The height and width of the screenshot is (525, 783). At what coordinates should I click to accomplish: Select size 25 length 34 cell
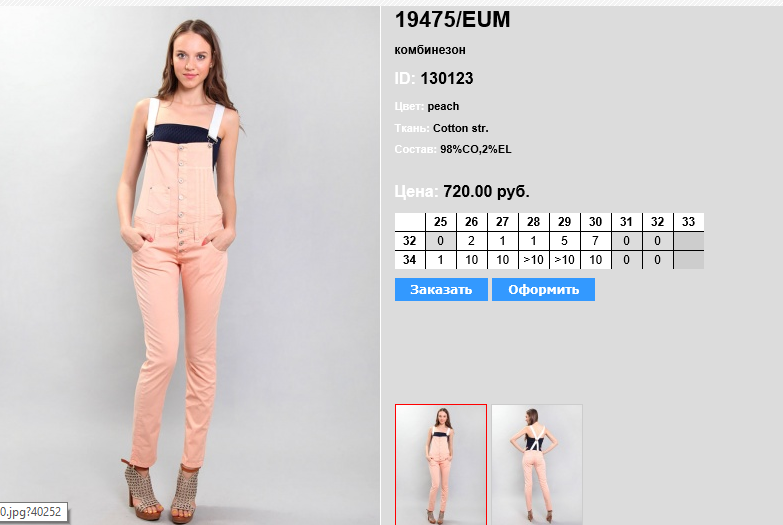pos(440,260)
